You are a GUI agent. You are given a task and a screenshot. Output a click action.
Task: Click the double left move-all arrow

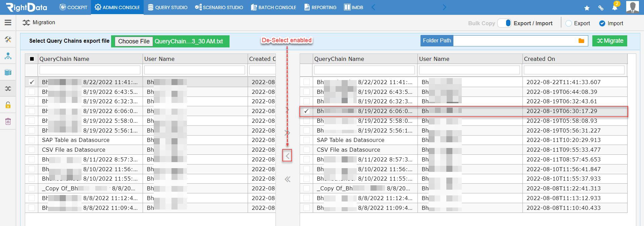coord(287,179)
